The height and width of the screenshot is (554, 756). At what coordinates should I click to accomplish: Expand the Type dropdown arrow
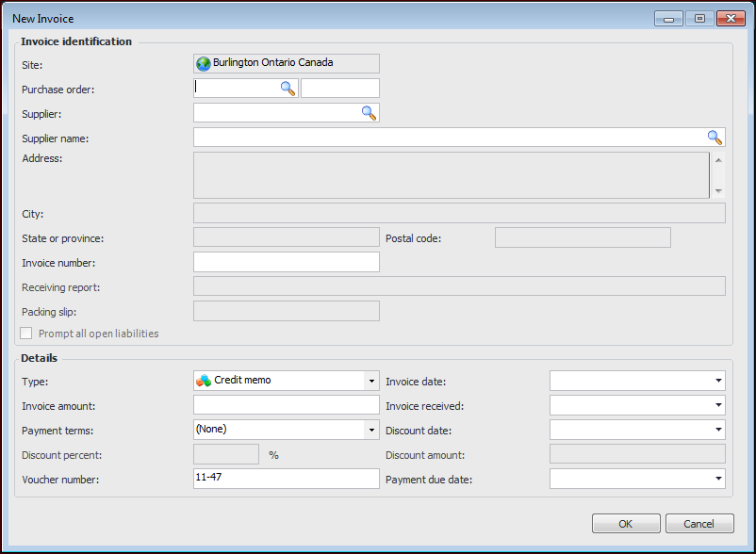point(370,381)
